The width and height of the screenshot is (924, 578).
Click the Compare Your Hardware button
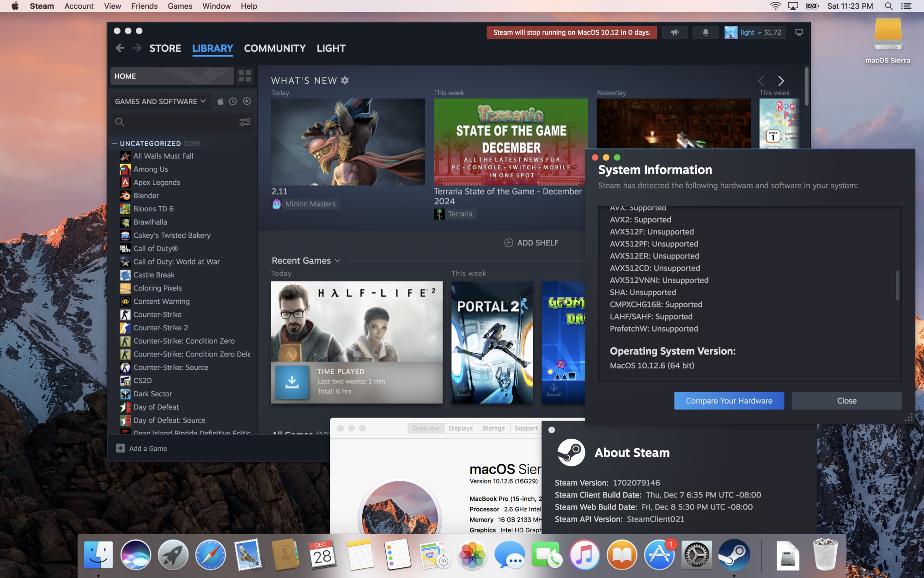point(729,401)
